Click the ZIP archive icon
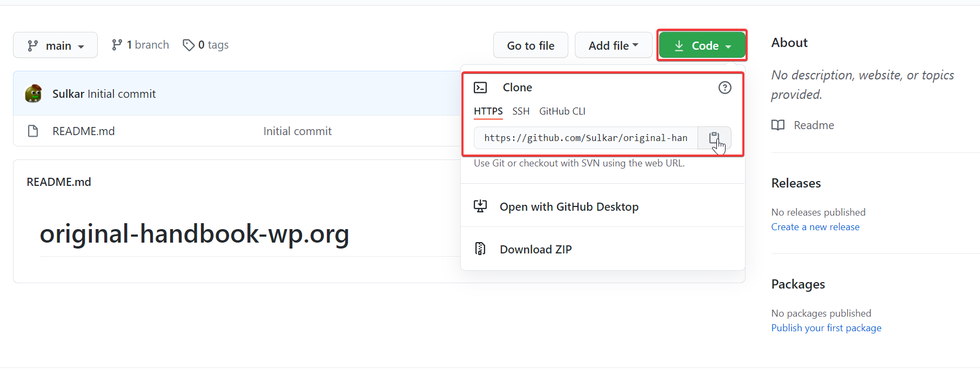 point(480,249)
